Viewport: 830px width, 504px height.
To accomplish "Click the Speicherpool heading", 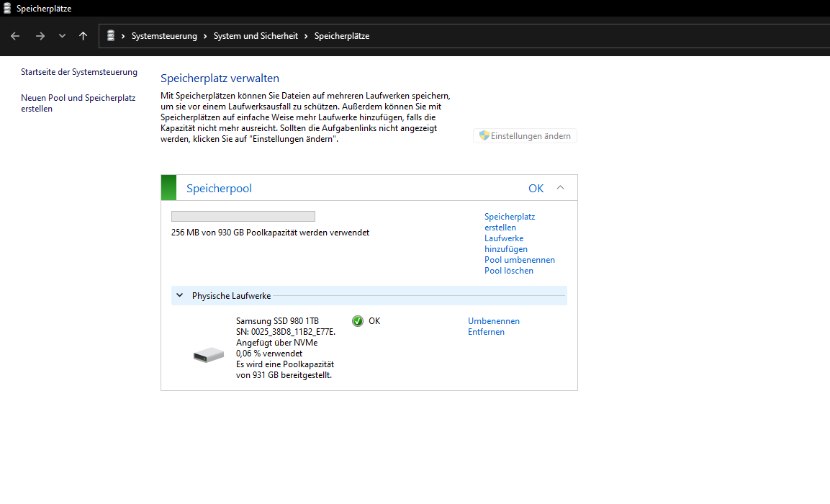I will [x=219, y=189].
